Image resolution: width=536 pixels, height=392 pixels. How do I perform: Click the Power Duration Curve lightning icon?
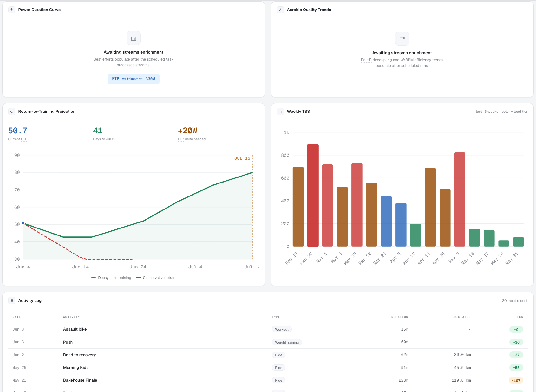(12, 10)
